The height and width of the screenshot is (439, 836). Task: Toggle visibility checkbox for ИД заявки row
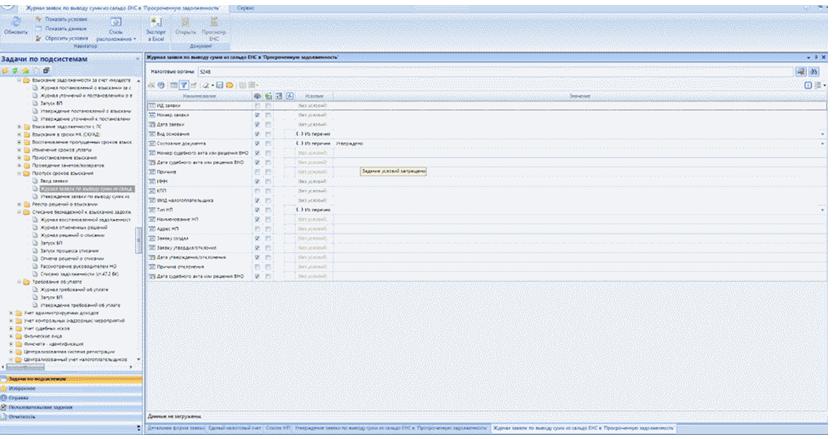[258, 106]
